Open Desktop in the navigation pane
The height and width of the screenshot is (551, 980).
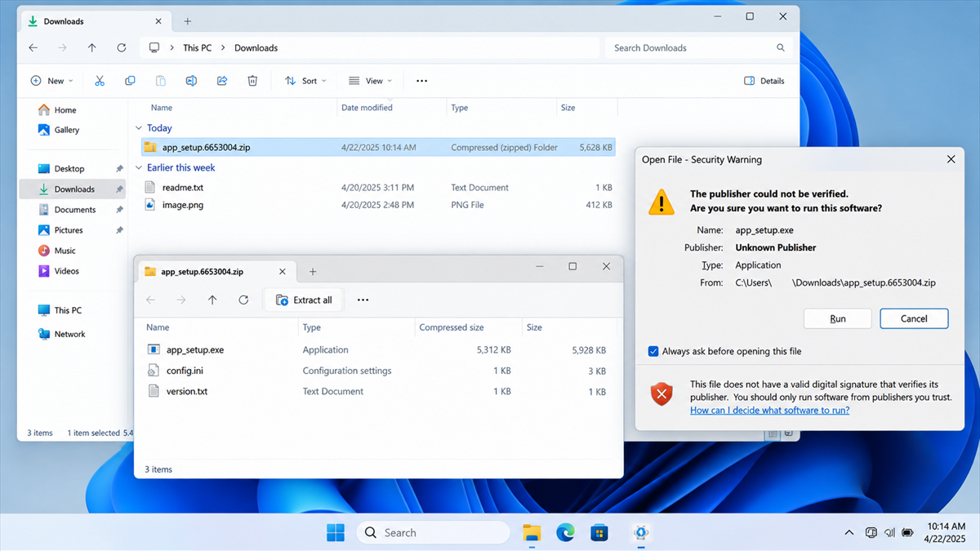pos(69,169)
